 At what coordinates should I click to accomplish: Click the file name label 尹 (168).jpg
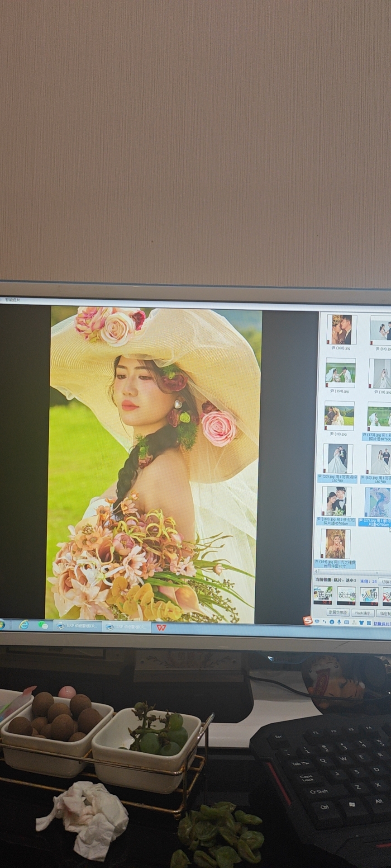341,348
